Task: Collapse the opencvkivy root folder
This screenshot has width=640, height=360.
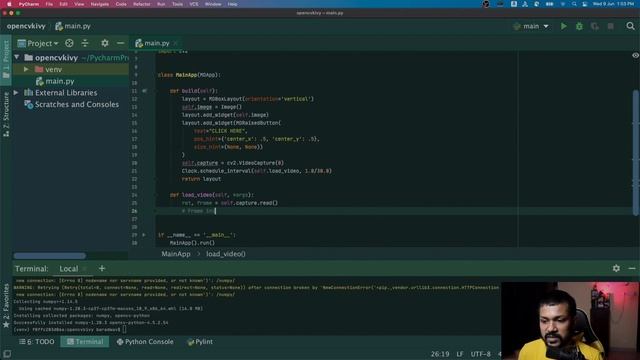Action: pos(17,58)
